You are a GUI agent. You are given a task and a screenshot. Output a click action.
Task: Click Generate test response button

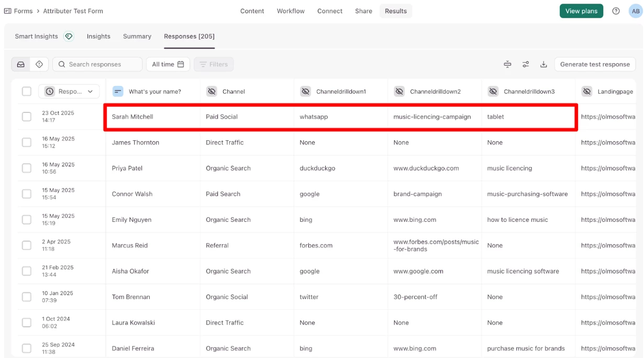click(595, 64)
